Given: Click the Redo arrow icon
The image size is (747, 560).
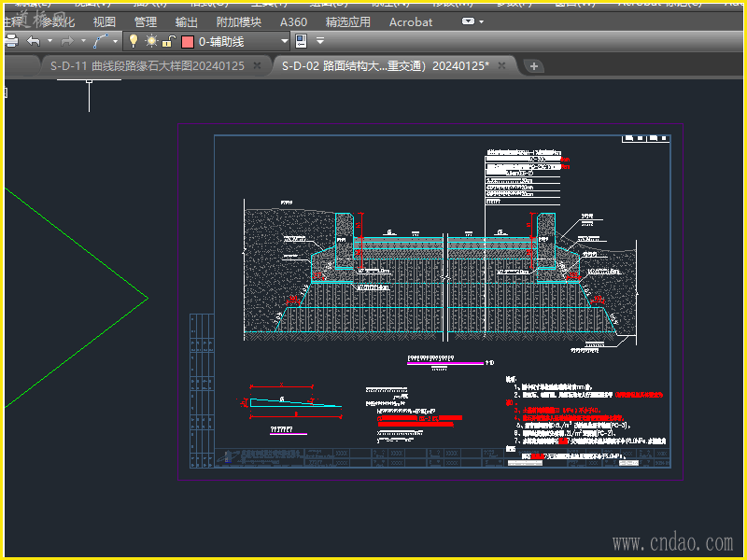Looking at the screenshot, I should [67, 41].
